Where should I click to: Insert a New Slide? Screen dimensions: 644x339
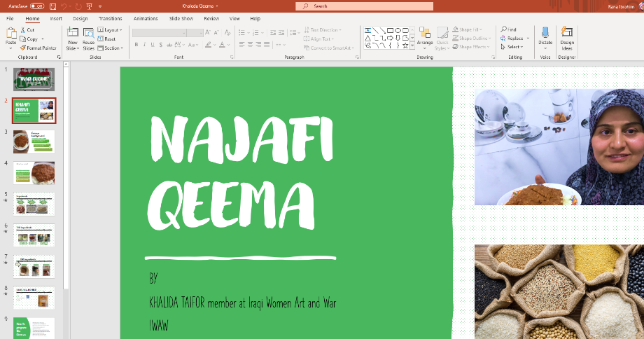73,39
